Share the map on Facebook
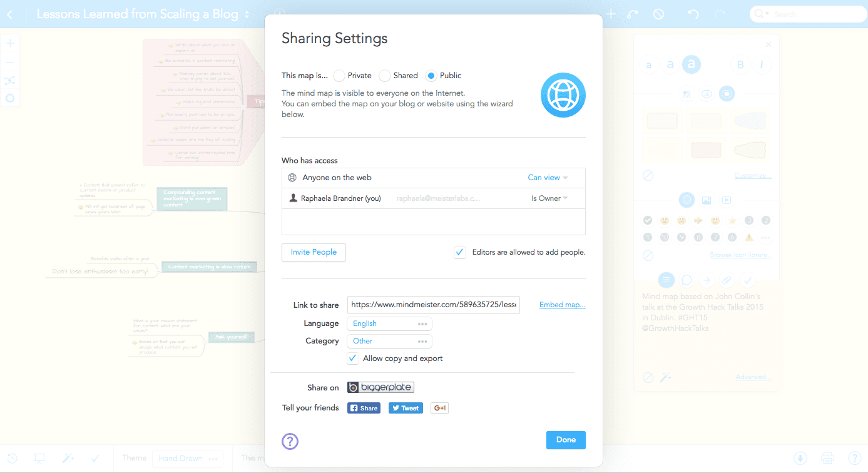Screen dimensions: 868x473 [x=364, y=408]
